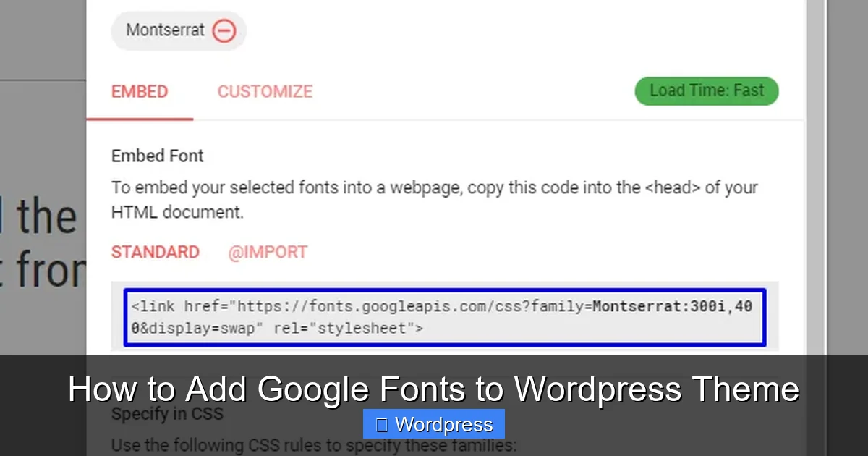Open the CUSTOMIZE tab
This screenshot has width=868, height=456.
click(x=265, y=91)
